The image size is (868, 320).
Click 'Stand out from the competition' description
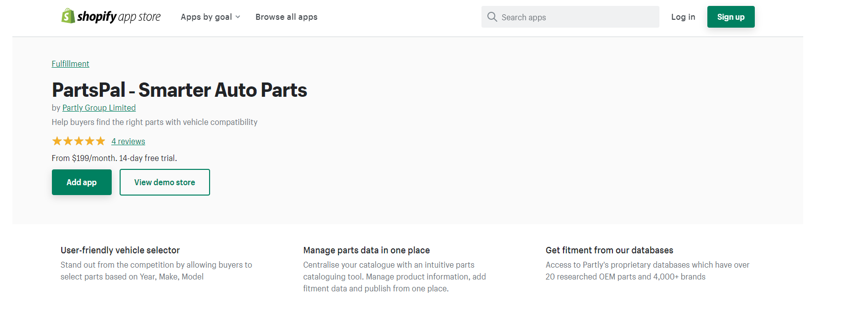156,271
